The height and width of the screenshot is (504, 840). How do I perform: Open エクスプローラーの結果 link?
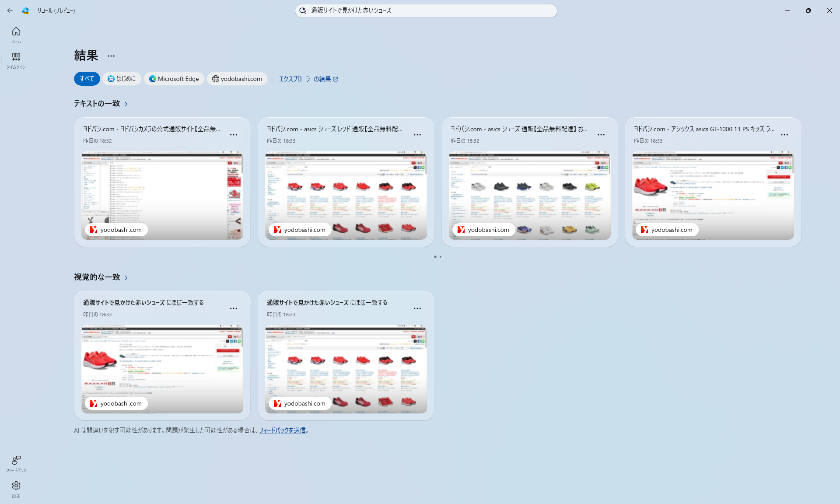308,79
